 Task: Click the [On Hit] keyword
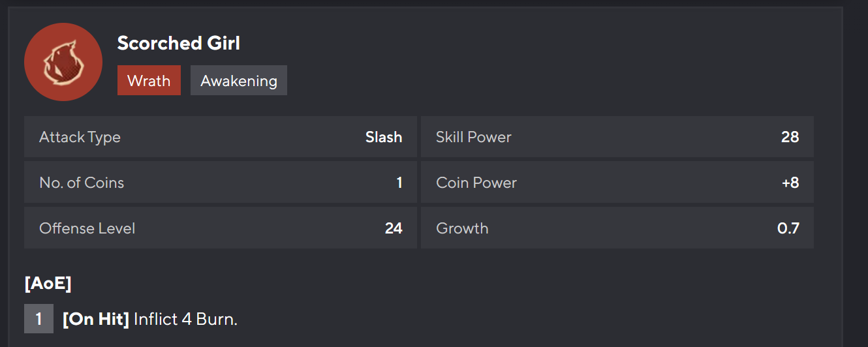click(x=96, y=320)
